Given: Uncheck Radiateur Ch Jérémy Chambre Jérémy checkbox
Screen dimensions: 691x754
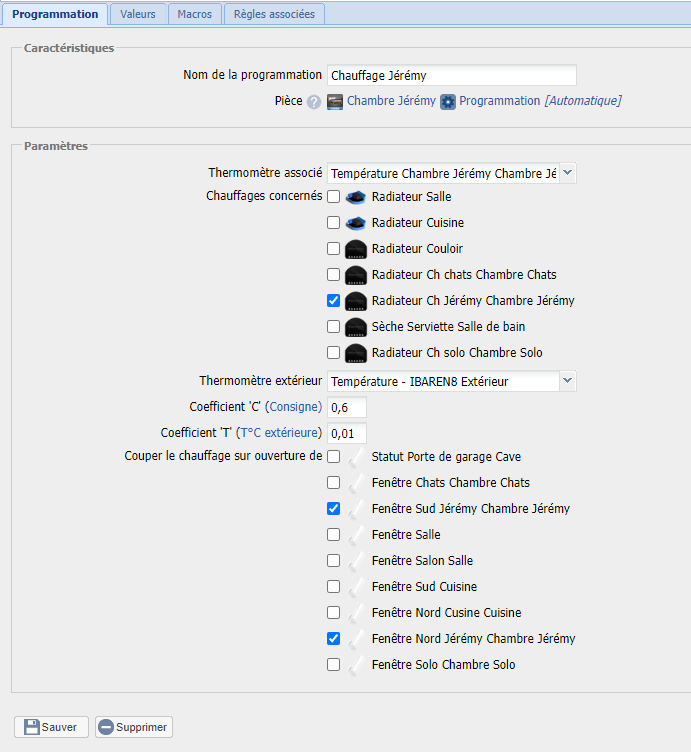Looking at the screenshot, I should pos(333,301).
